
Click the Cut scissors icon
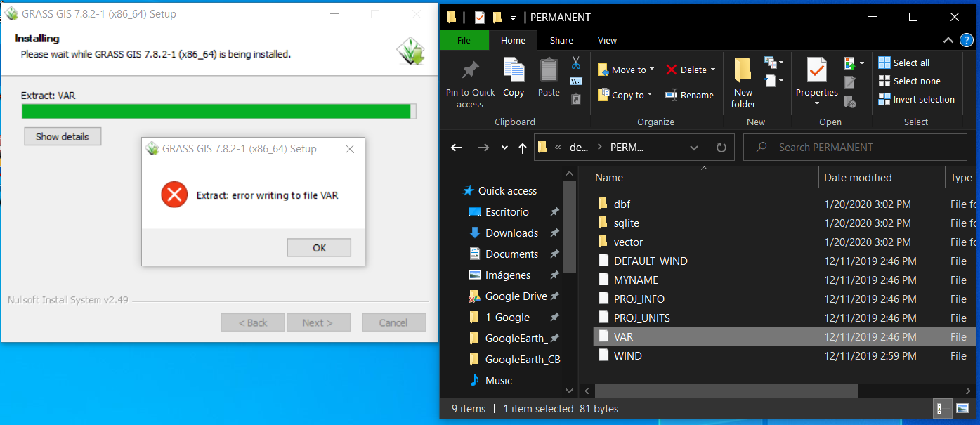(x=576, y=63)
